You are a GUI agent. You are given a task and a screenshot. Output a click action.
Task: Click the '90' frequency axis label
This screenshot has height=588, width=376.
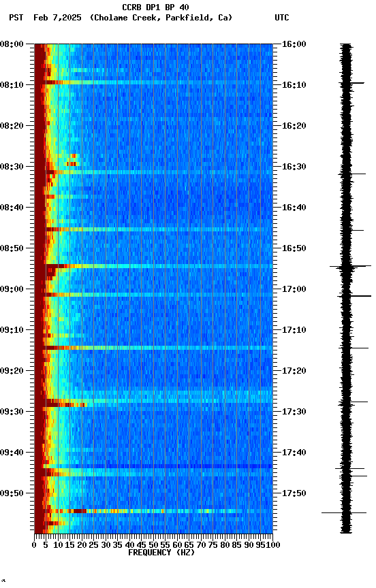[249, 546]
